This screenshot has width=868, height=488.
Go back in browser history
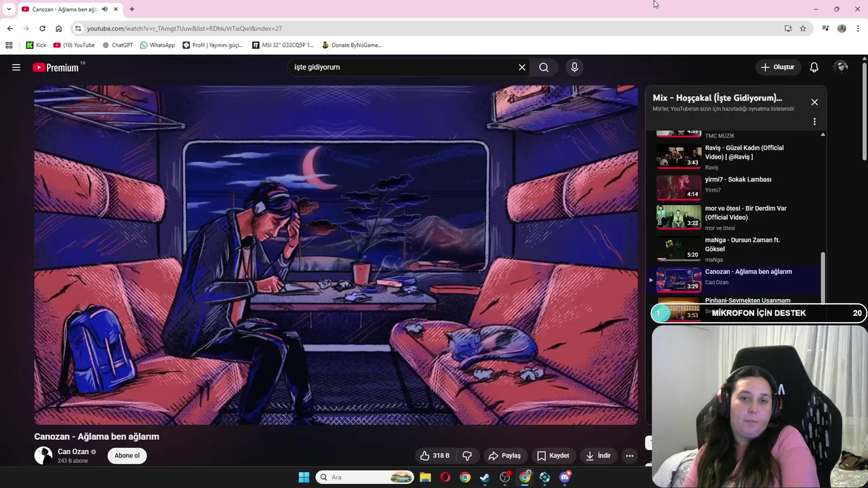pos(9,28)
